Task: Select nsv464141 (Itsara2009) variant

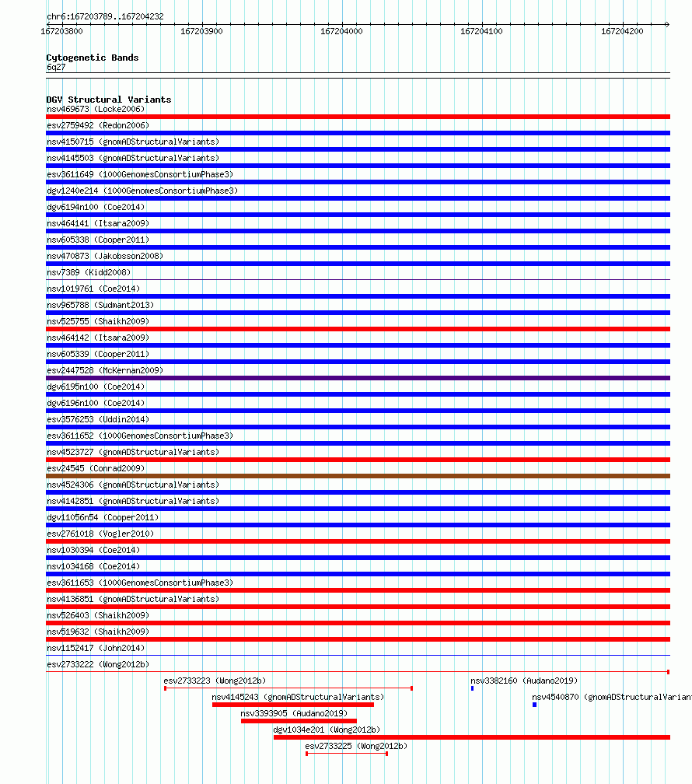Action: 98,223
